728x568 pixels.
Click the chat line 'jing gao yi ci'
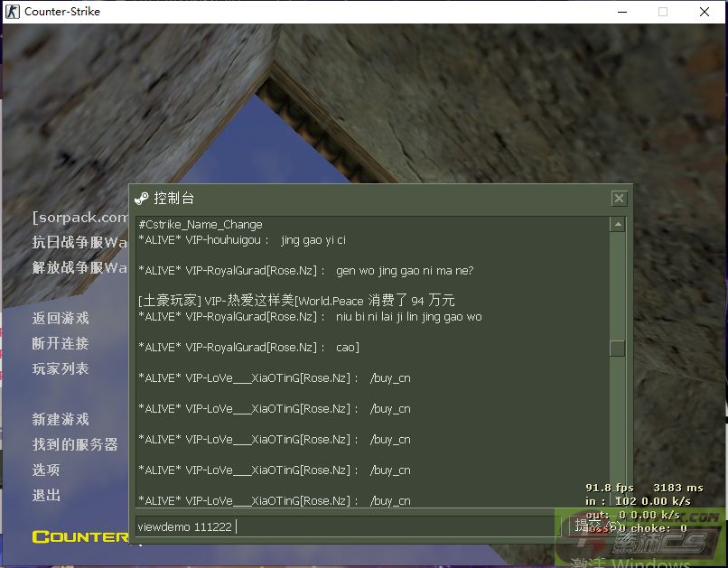(242, 240)
